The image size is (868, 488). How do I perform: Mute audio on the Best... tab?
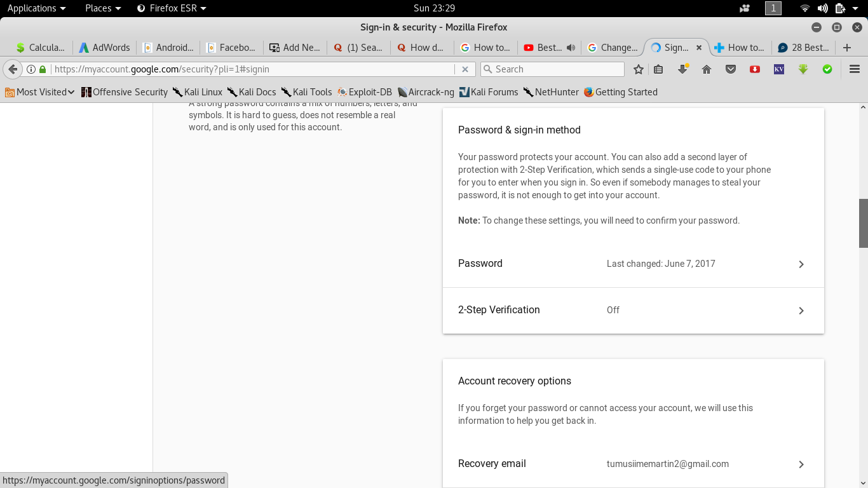[x=570, y=47]
